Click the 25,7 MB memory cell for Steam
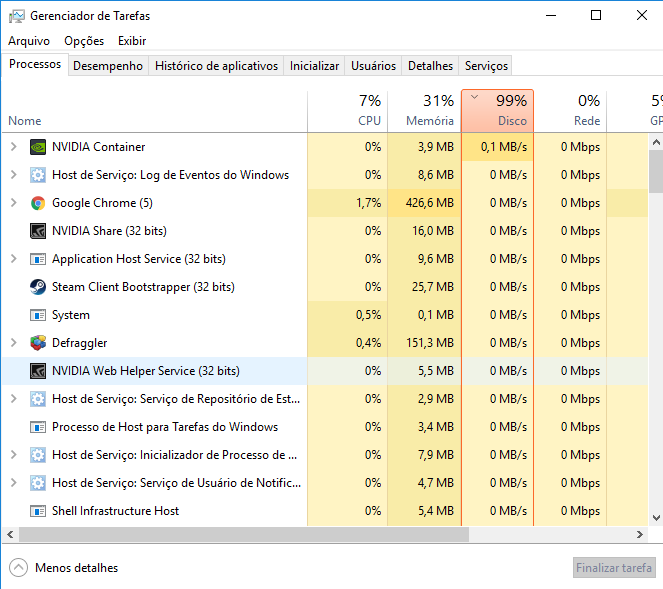The height and width of the screenshot is (589, 663). coord(424,287)
